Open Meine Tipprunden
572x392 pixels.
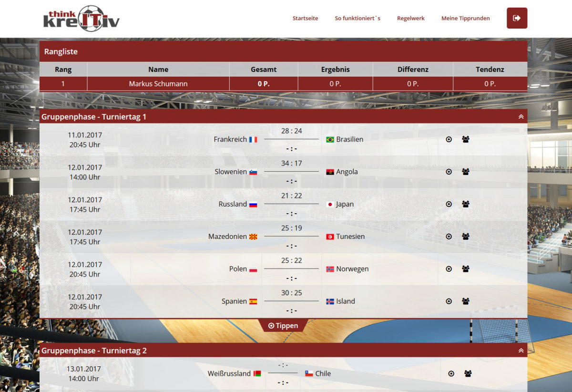pyautogui.click(x=466, y=18)
